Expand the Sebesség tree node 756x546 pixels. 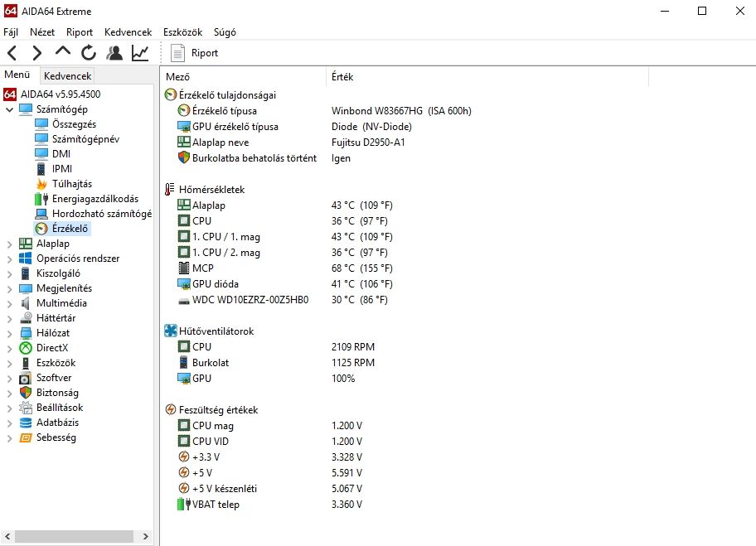(x=9, y=438)
